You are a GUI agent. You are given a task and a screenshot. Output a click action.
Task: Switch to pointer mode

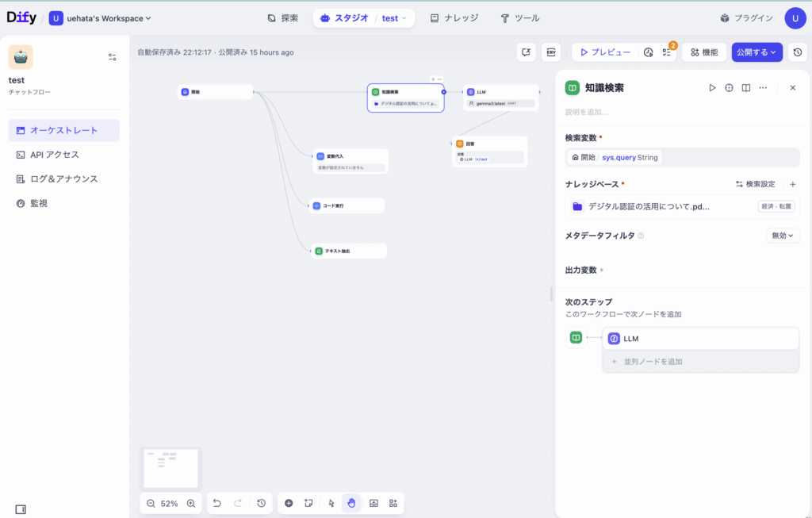point(331,503)
